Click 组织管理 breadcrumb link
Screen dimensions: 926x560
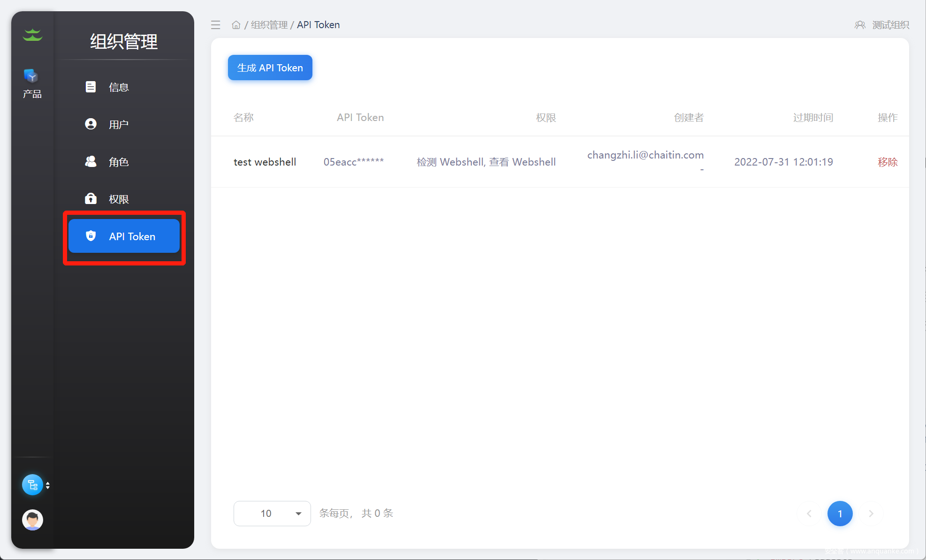click(269, 25)
